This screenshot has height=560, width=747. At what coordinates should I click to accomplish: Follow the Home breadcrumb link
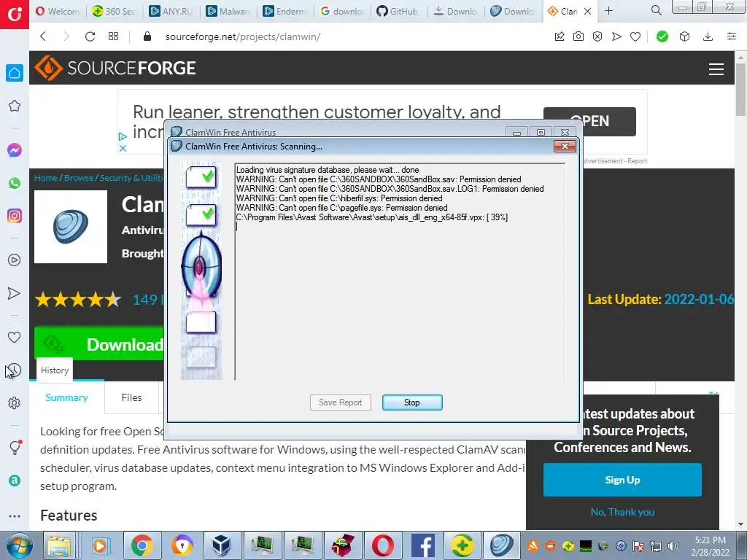click(46, 178)
